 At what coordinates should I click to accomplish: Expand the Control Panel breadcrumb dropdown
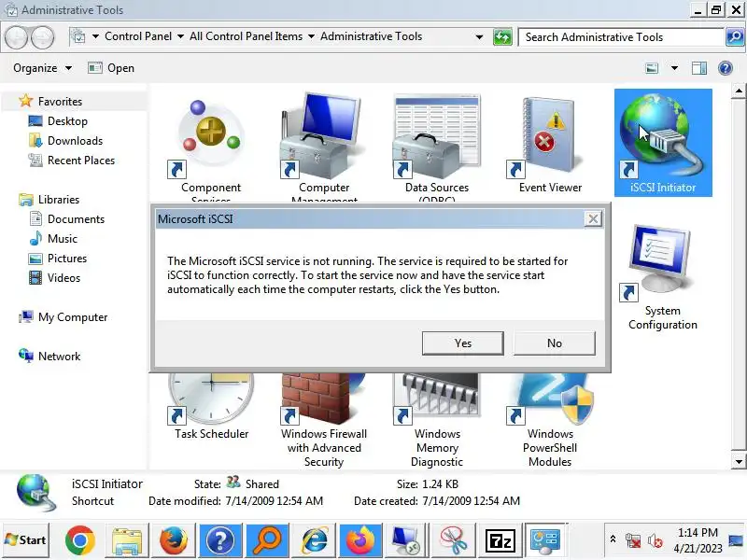click(x=180, y=36)
